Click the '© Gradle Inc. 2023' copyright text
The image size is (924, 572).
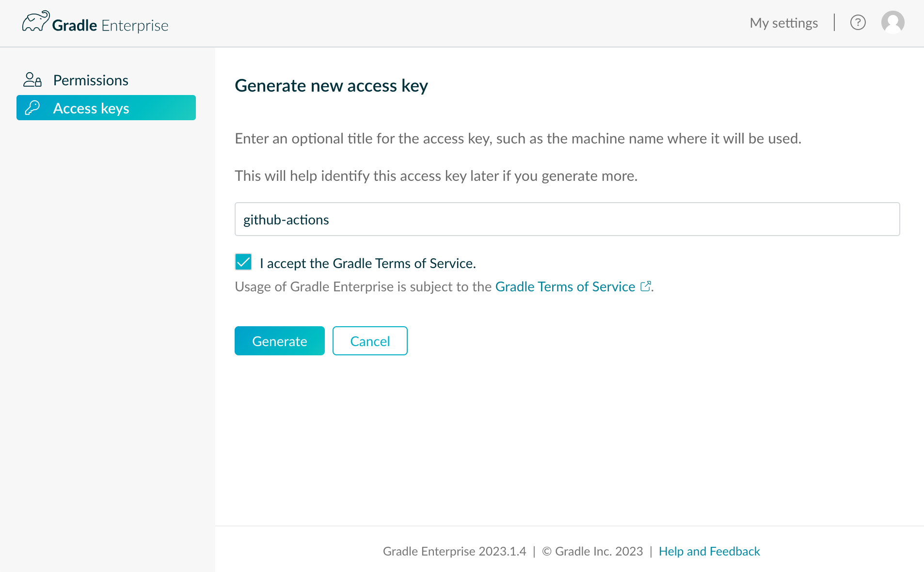[x=592, y=551]
